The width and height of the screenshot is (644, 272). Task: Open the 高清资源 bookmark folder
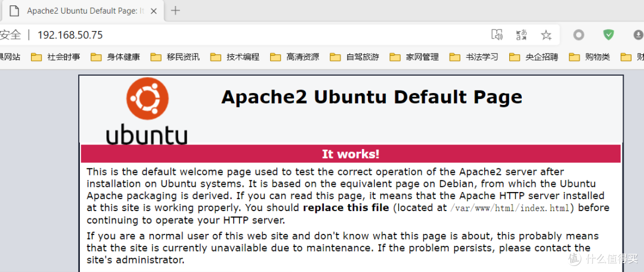(x=295, y=57)
